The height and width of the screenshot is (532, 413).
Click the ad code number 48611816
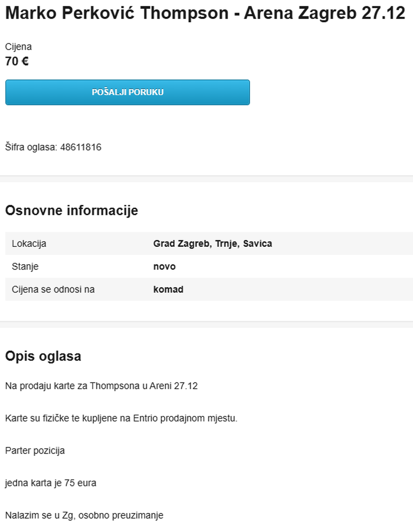(81, 147)
